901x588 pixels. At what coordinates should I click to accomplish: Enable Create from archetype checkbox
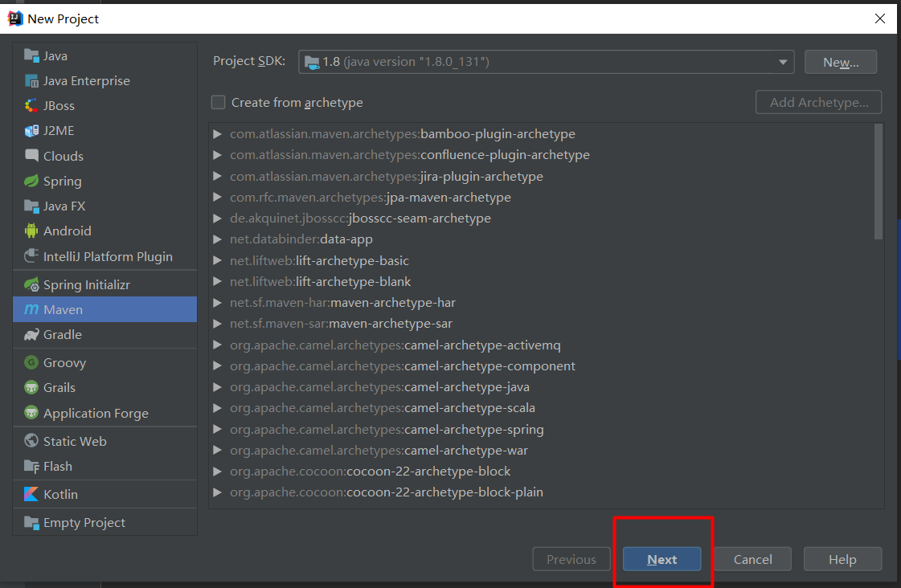coord(219,102)
